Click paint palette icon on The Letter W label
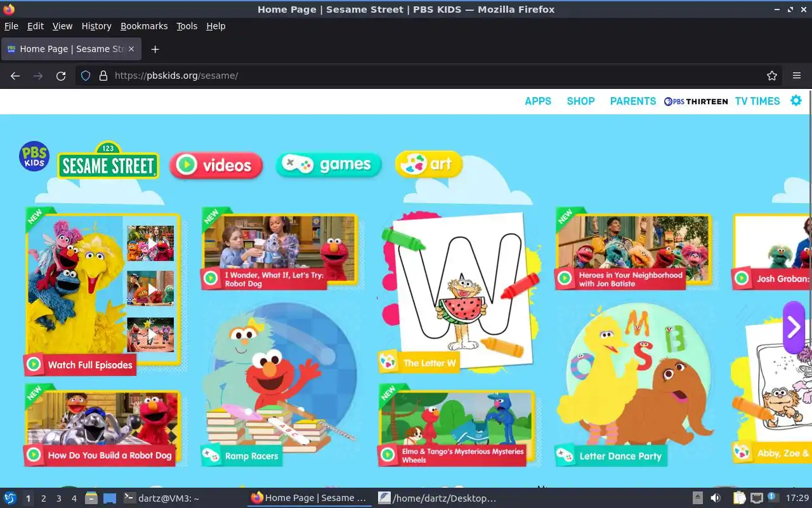This screenshot has width=812, height=508. [x=388, y=363]
